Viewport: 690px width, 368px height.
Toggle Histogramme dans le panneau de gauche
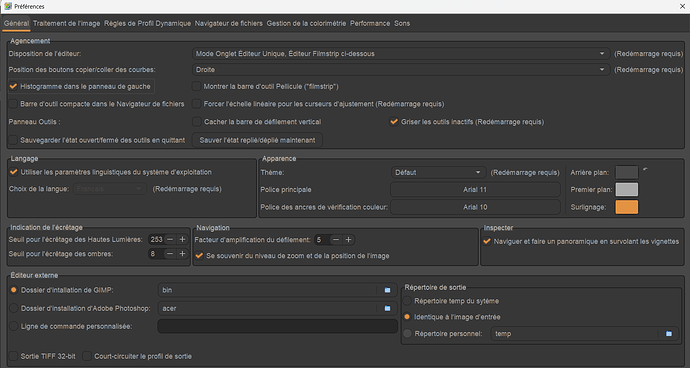[13, 86]
